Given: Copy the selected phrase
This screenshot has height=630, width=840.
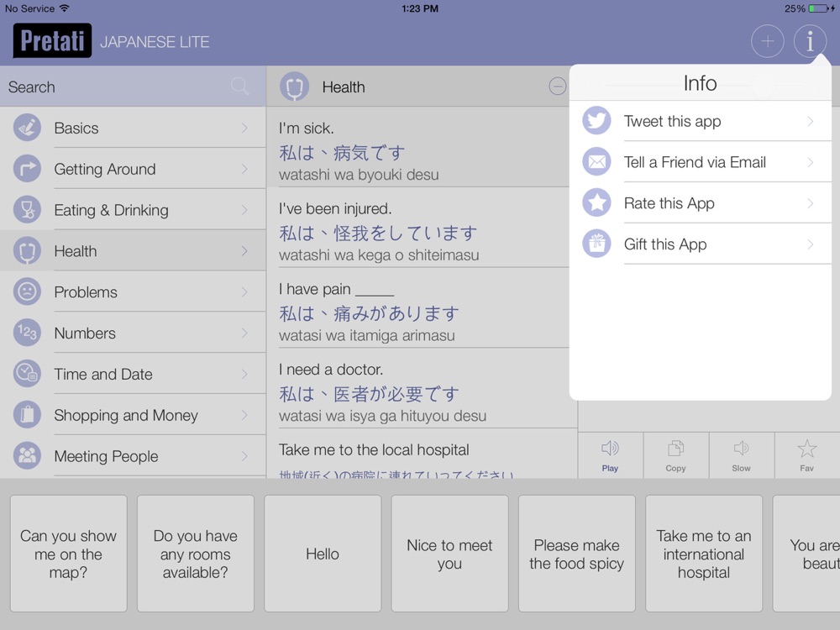Looking at the screenshot, I should point(675,455).
